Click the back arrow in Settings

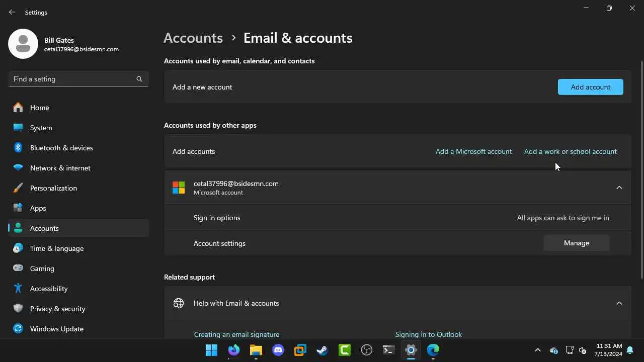[12, 12]
